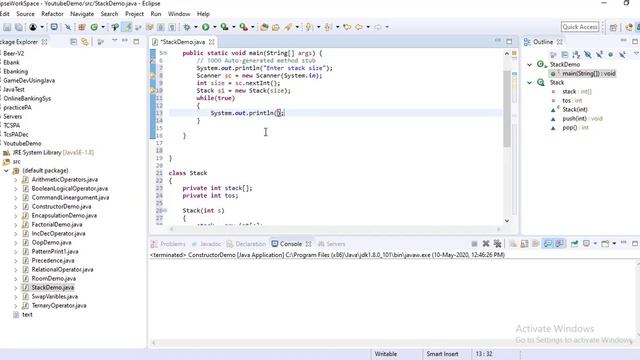Select JRE System Library node
640x360 pixels.
tap(53, 152)
